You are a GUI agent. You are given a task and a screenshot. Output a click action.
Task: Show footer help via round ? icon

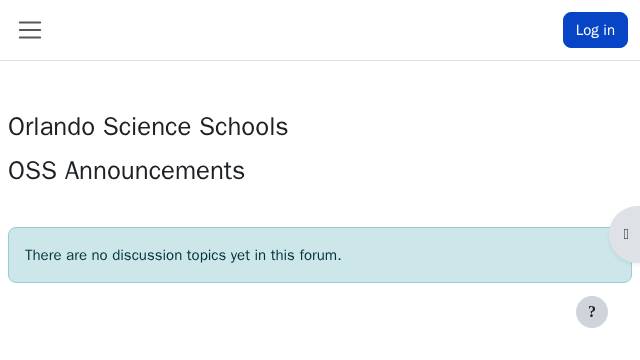[592, 312]
